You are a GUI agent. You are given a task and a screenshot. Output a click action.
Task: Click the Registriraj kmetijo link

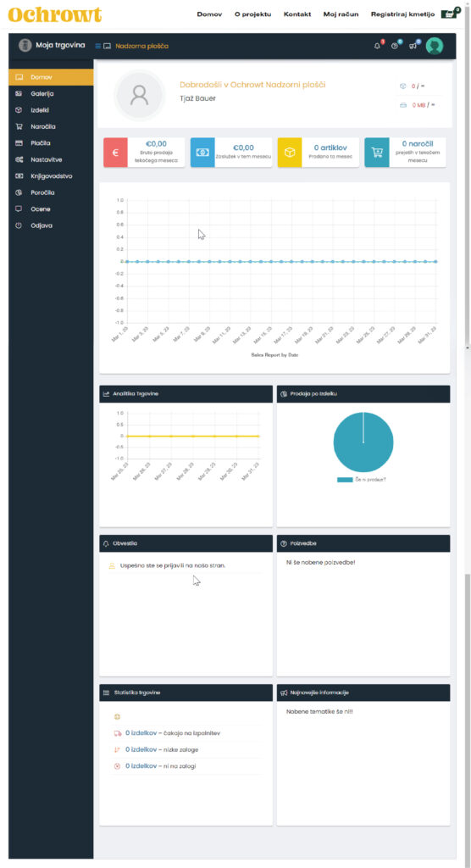403,14
